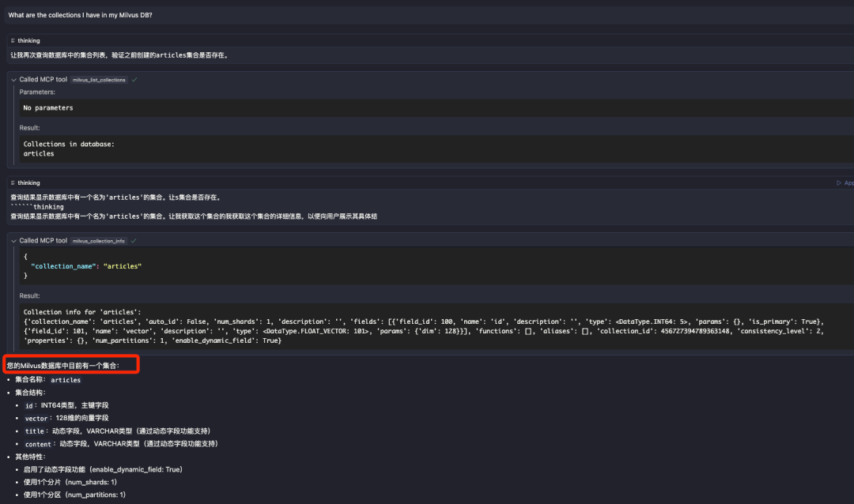
Task: Select the milvus_collection_info tool badge
Action: (x=99, y=240)
